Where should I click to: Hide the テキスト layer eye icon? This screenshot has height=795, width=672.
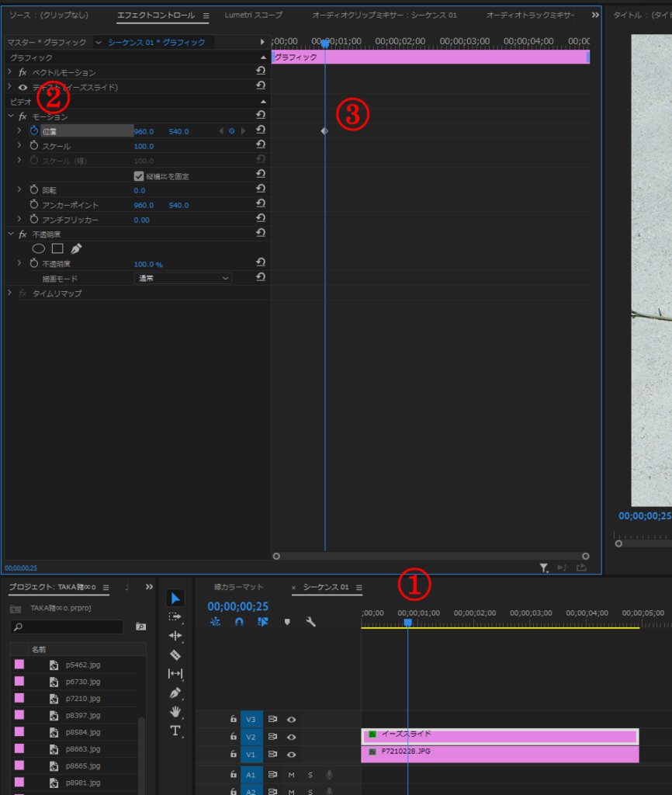click(23, 87)
